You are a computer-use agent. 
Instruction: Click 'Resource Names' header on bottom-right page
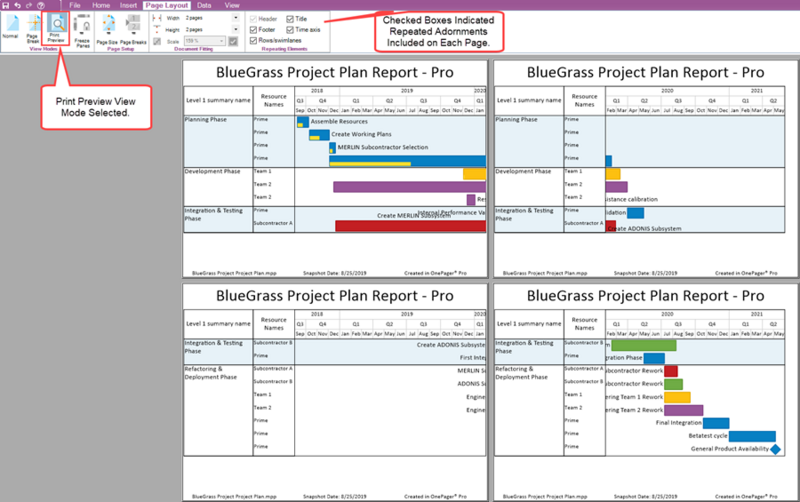[584, 324]
